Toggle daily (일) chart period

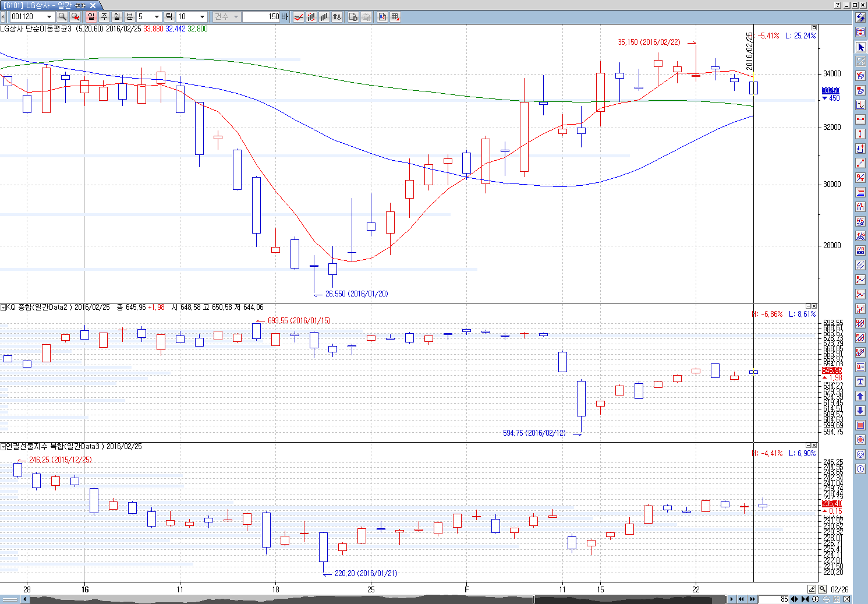pyautogui.click(x=91, y=17)
